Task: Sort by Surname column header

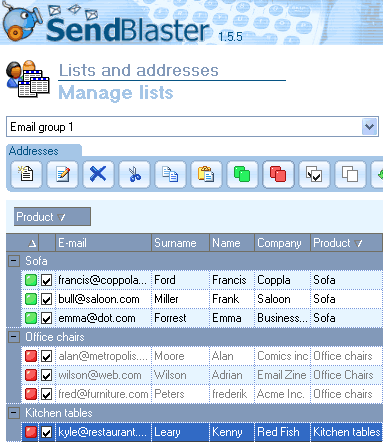Action: point(180,243)
